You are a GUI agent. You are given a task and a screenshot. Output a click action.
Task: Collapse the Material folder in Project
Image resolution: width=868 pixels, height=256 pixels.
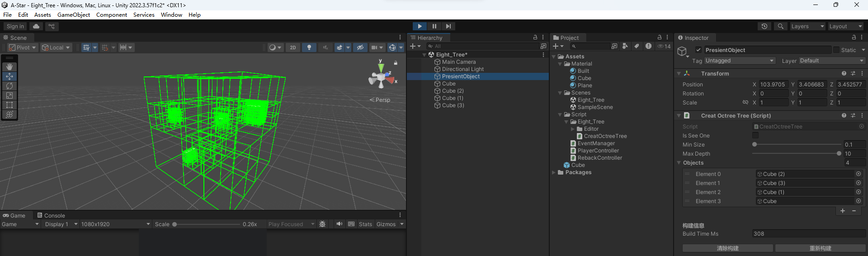[560, 64]
